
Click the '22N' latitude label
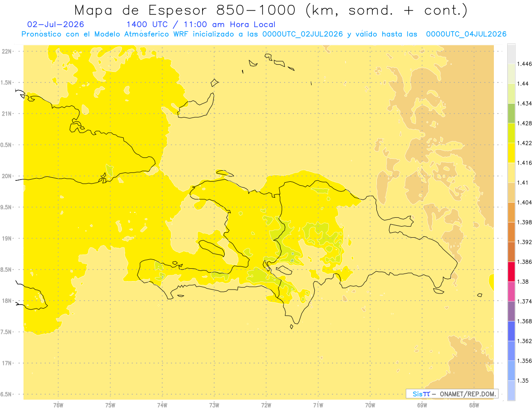[x=8, y=51]
